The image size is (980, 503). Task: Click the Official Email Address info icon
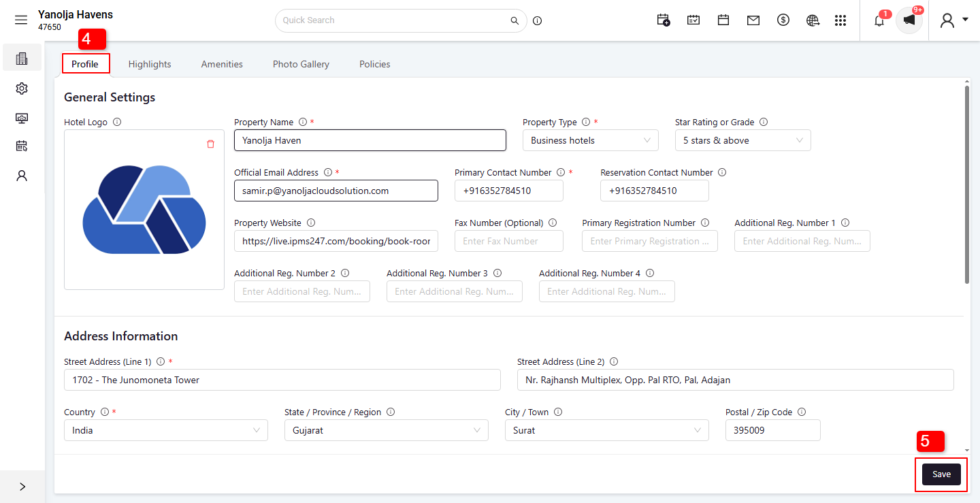[328, 173]
